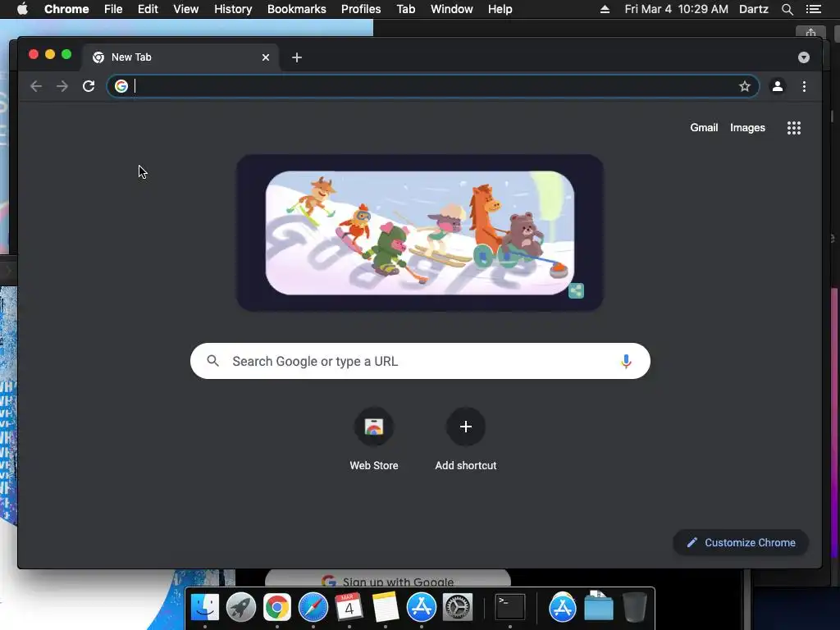The height and width of the screenshot is (630, 840).
Task: Click the magnifier icon in the search box
Action: [212, 361]
